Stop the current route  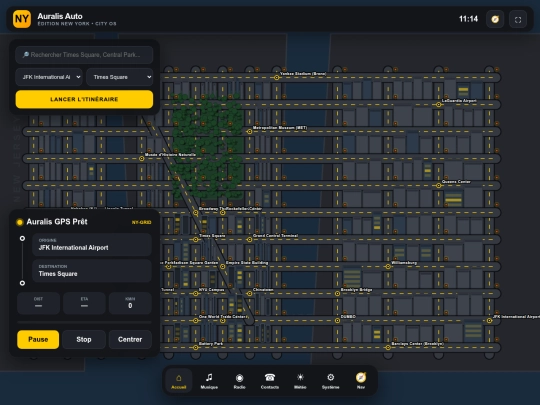[x=84, y=340]
